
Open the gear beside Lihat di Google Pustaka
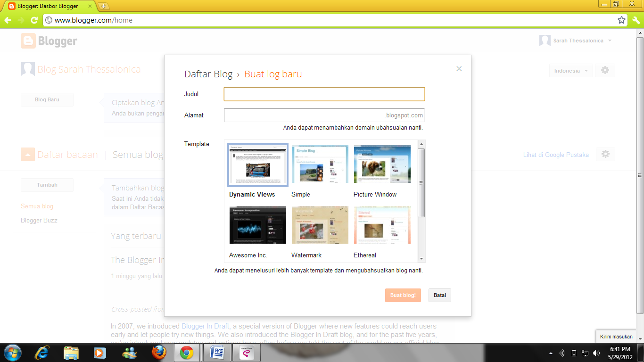click(x=605, y=154)
